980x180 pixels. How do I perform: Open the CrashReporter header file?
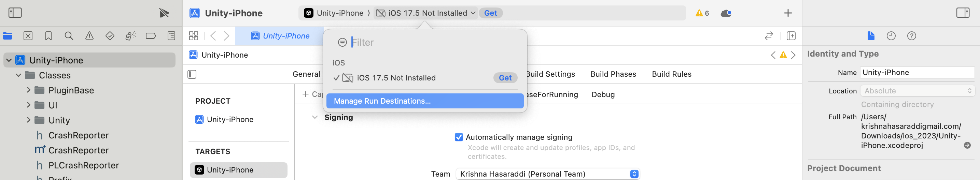(78, 135)
